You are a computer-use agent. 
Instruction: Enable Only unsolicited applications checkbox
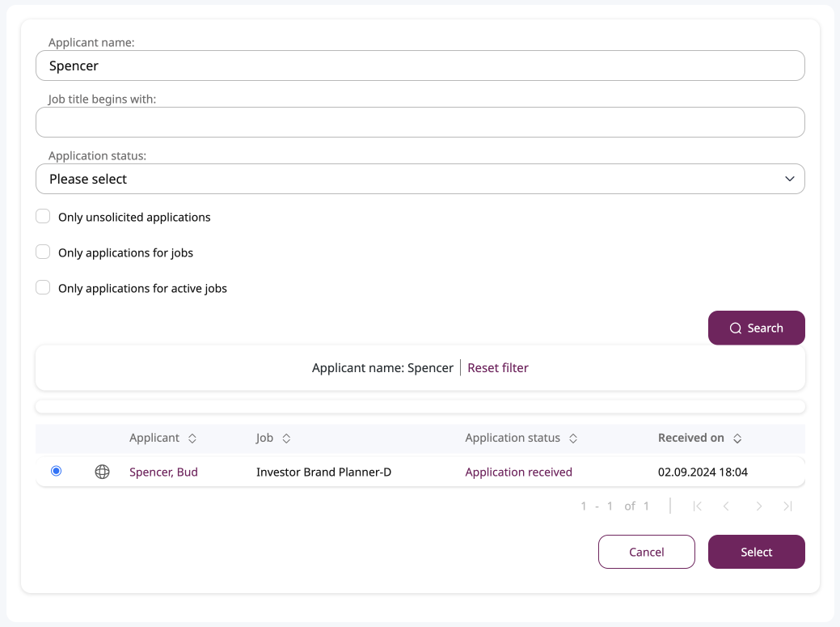click(44, 217)
